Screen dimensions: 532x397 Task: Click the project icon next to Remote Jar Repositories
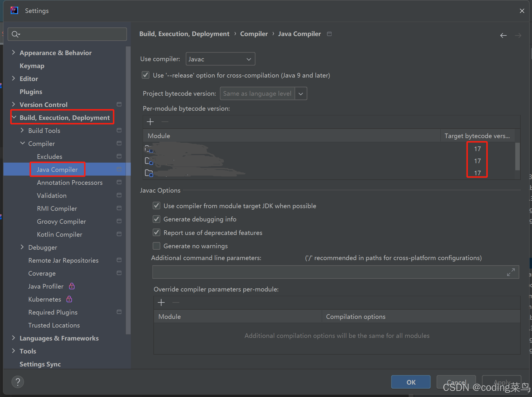coord(119,260)
